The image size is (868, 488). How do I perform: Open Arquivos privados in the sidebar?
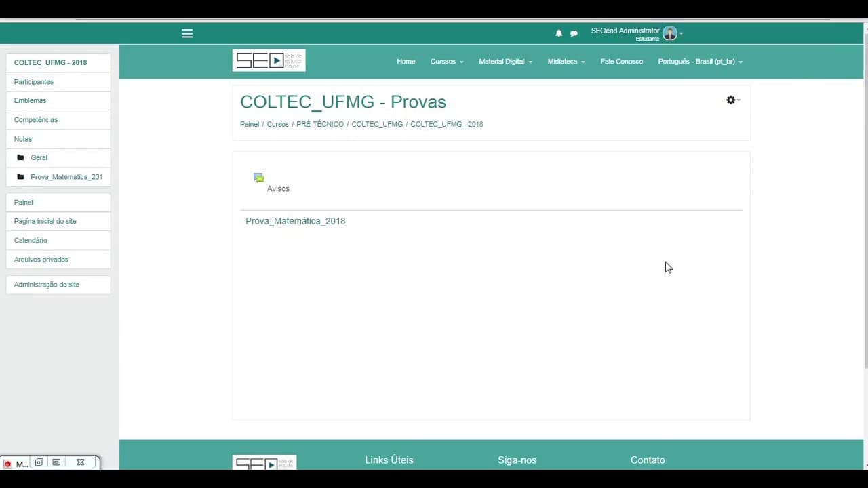[x=58, y=260]
